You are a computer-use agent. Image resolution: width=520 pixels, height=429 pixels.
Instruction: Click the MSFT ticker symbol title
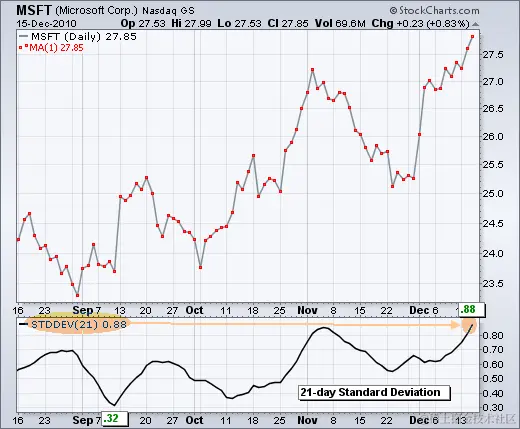[34, 10]
